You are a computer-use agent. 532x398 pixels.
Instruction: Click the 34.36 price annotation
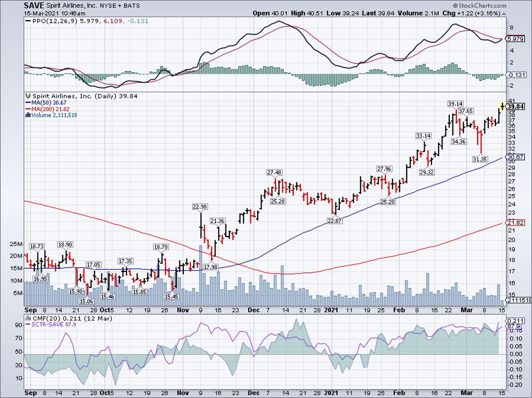pos(458,142)
